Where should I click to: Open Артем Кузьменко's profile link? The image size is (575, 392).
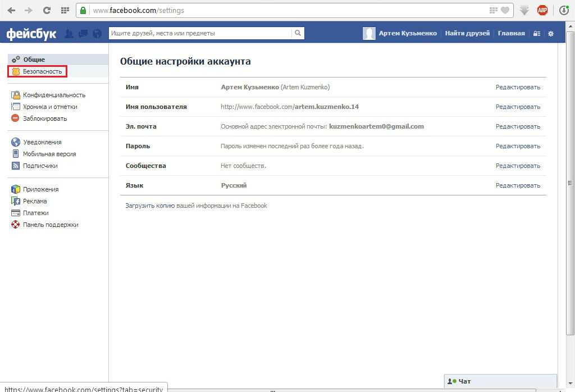coord(408,33)
